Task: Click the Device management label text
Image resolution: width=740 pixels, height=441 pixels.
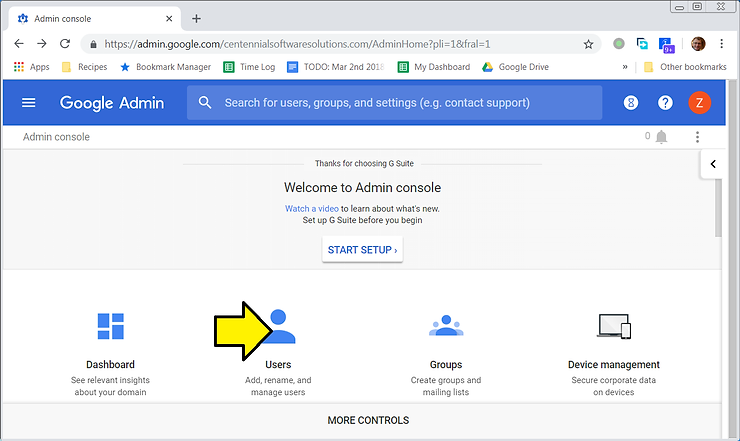Action: pyautogui.click(x=614, y=365)
